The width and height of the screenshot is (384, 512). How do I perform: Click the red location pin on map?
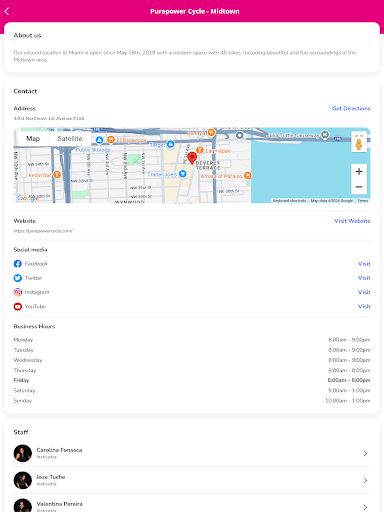pos(192,158)
